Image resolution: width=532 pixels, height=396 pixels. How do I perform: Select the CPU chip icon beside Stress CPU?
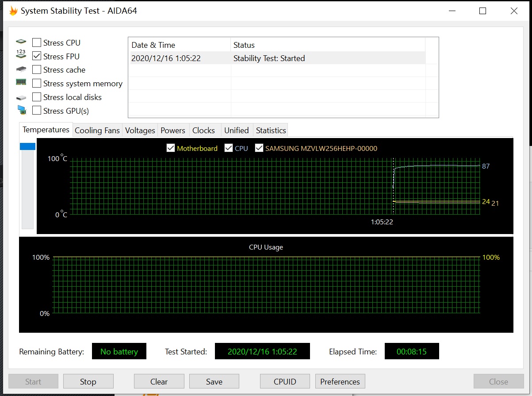pyautogui.click(x=21, y=41)
